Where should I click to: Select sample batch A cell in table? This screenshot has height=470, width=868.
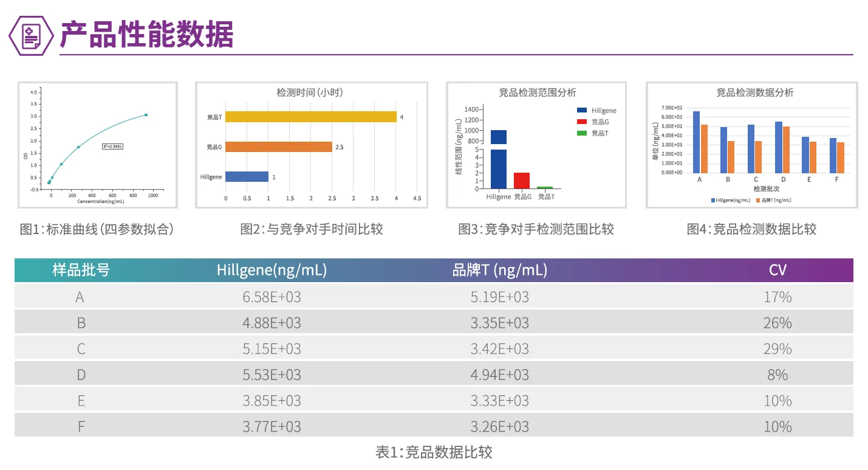[x=80, y=297]
